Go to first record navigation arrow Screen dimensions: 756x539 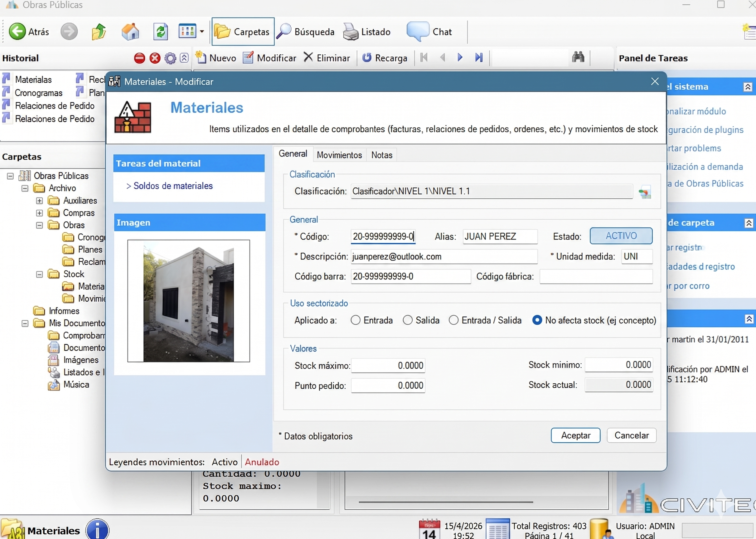(x=424, y=57)
